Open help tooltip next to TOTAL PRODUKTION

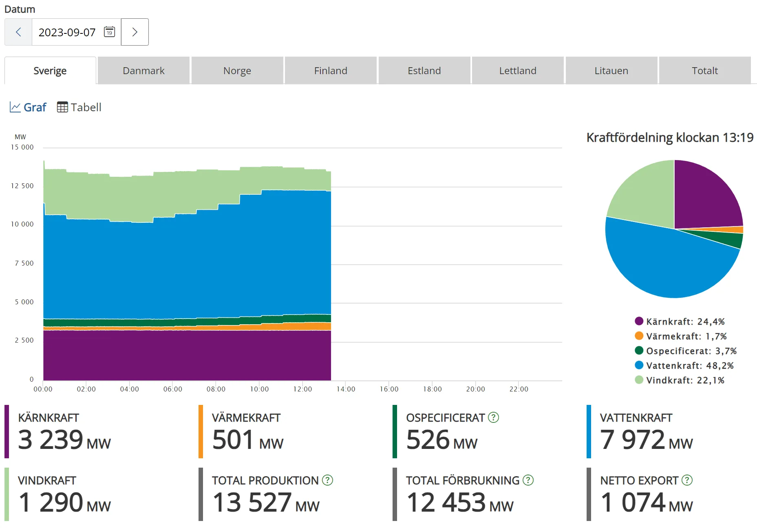(x=327, y=480)
